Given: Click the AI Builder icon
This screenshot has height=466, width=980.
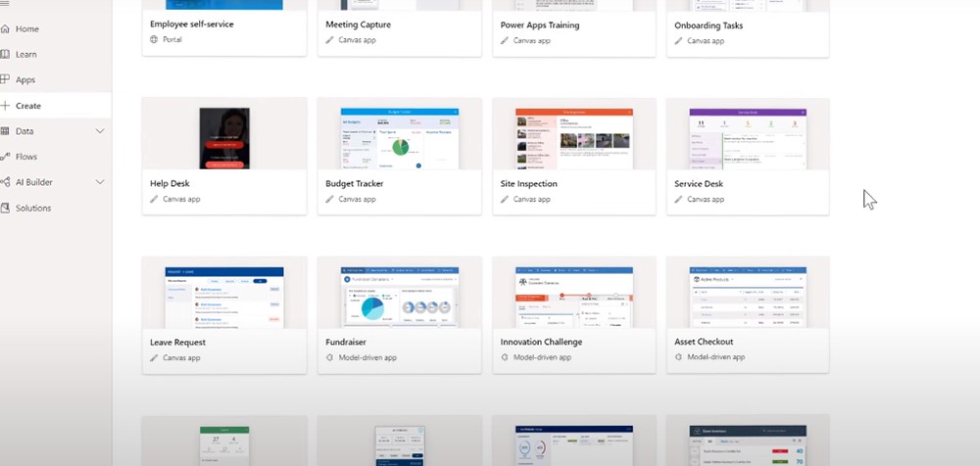Looking at the screenshot, I should tap(5, 182).
